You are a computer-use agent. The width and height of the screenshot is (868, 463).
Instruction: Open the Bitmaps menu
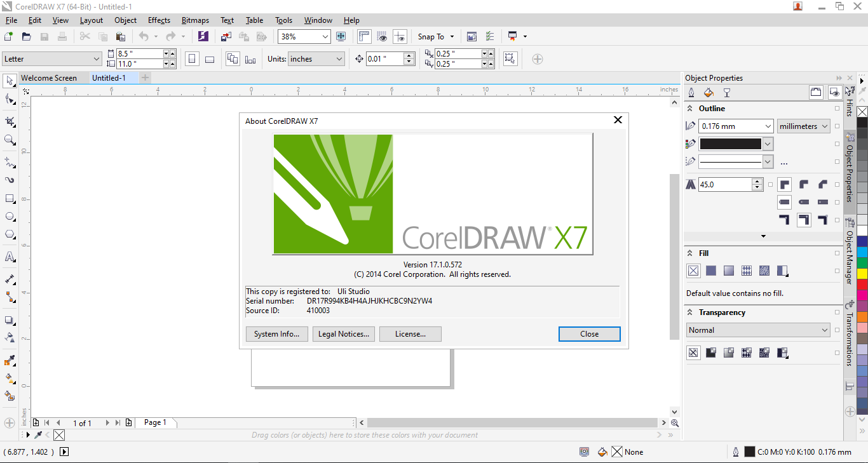[x=195, y=20]
